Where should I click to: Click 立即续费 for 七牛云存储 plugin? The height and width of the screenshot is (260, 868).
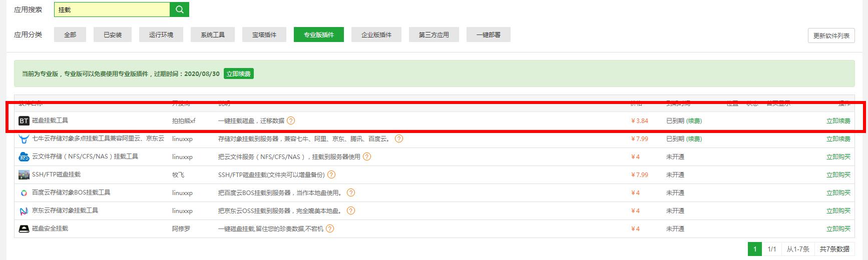(838, 138)
